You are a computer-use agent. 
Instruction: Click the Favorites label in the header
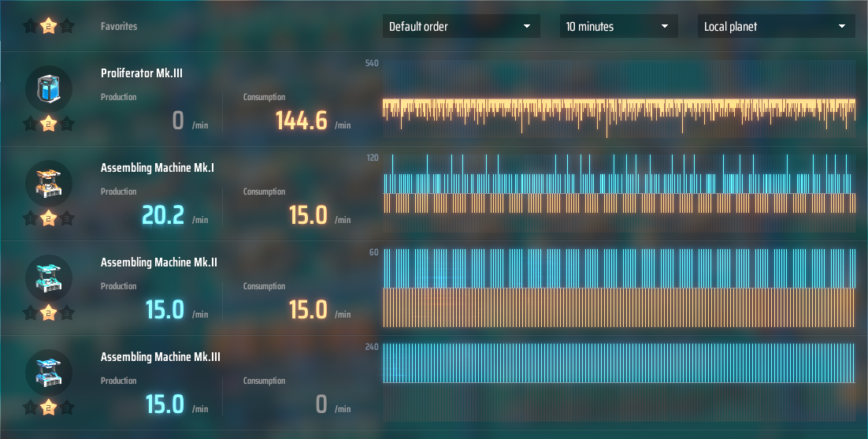click(x=119, y=27)
